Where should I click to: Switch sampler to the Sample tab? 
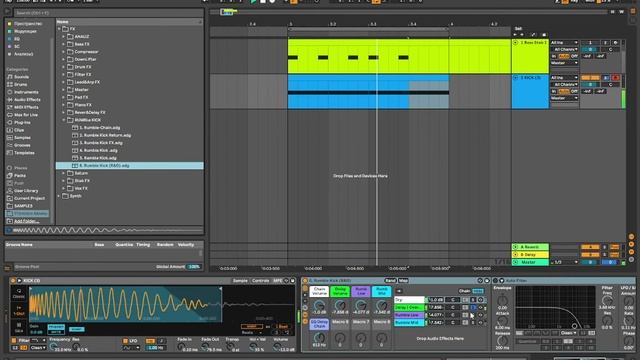click(x=240, y=281)
